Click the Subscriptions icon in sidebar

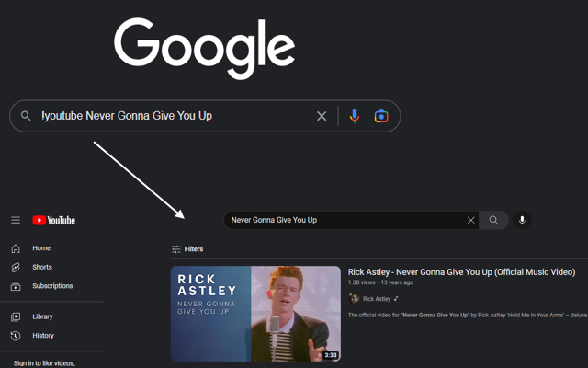pyautogui.click(x=16, y=286)
